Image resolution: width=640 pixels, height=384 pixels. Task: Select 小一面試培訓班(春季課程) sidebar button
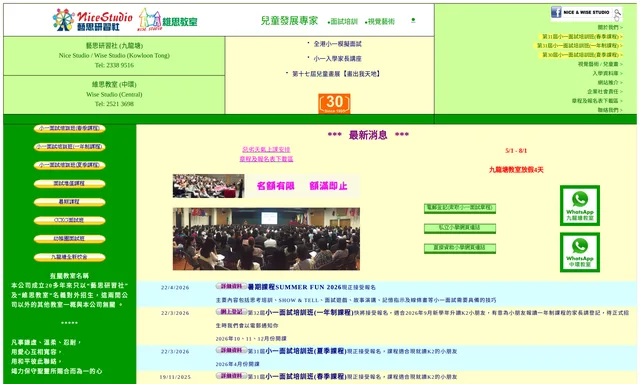point(70,129)
